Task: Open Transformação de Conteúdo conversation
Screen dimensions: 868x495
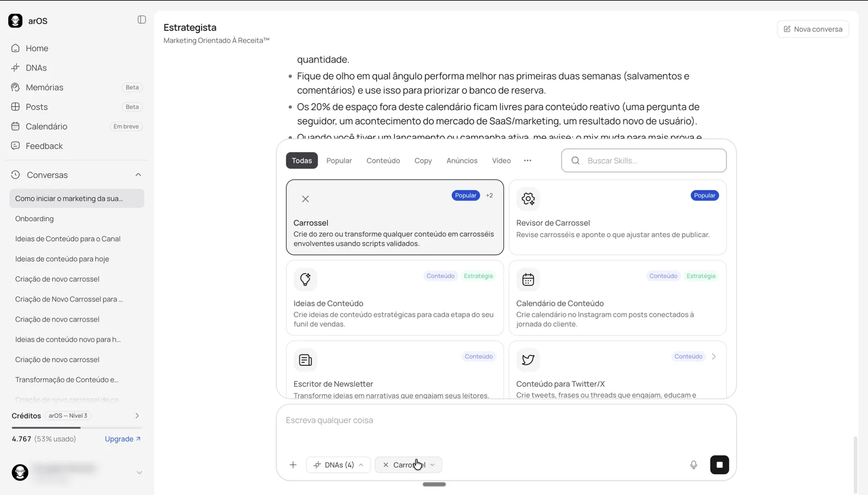Action: (x=76, y=380)
